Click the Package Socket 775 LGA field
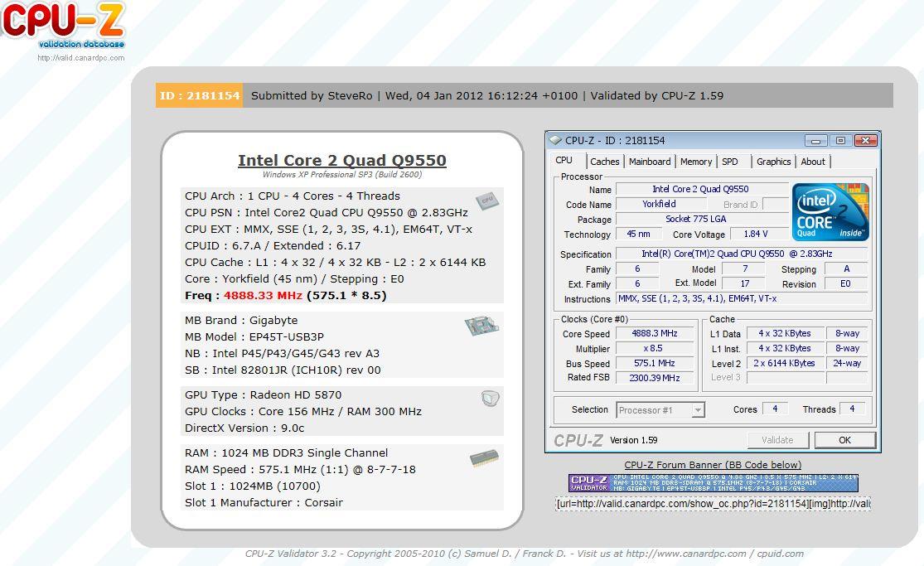 (x=701, y=219)
